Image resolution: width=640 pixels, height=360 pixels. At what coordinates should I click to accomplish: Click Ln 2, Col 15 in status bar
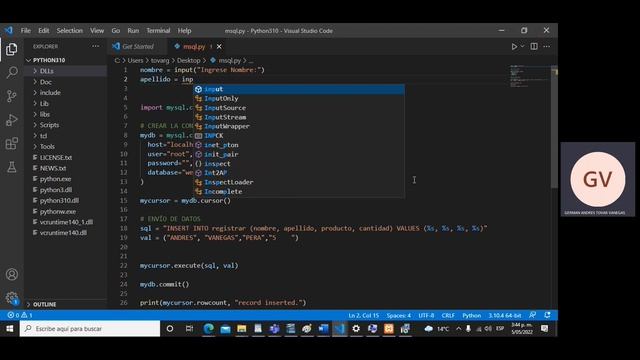(363, 315)
